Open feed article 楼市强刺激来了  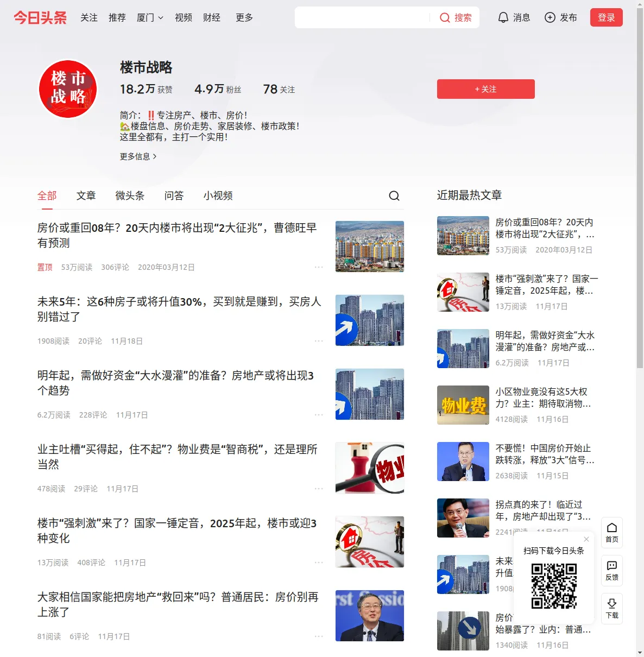tap(177, 530)
